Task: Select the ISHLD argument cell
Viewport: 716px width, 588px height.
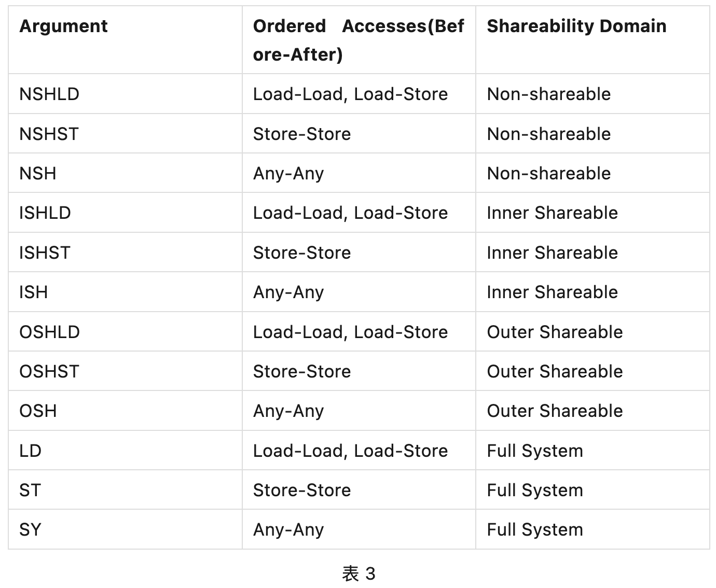Action: (x=45, y=213)
